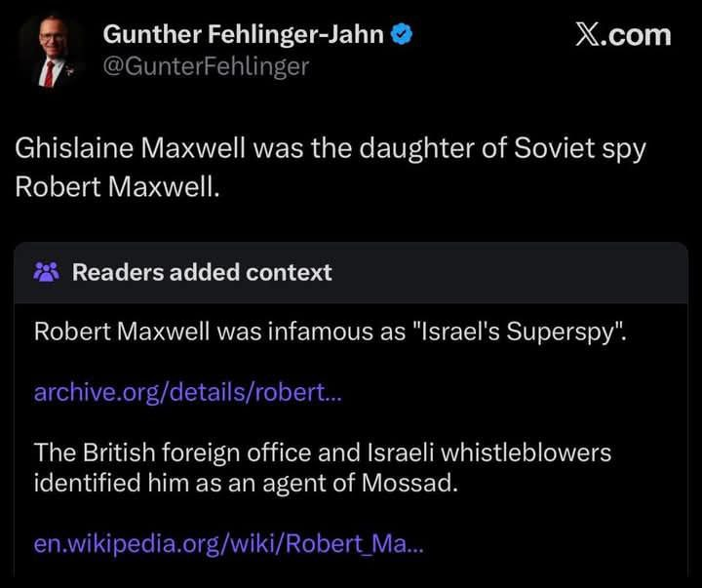Open the Gunther Fehlinger-Jahn display name
This screenshot has height=588, width=702.
[245, 35]
